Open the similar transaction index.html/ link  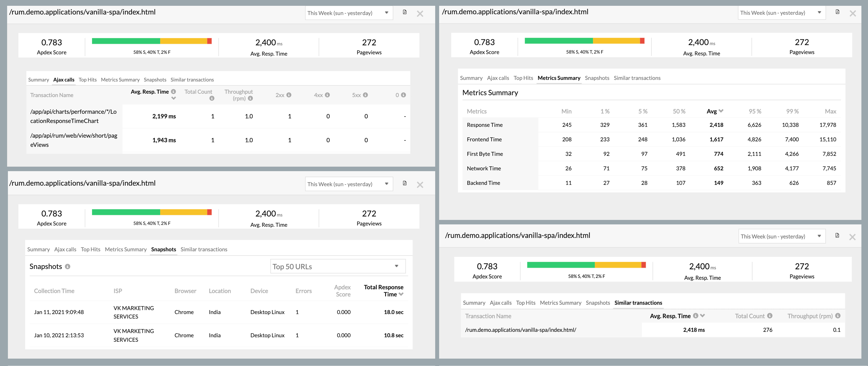click(x=520, y=330)
